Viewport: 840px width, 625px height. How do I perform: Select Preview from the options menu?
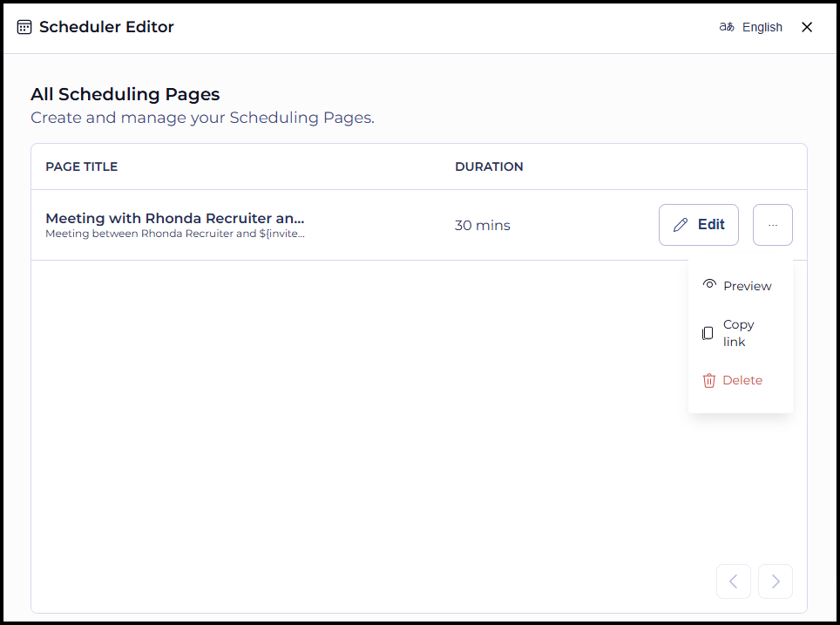pyautogui.click(x=746, y=285)
